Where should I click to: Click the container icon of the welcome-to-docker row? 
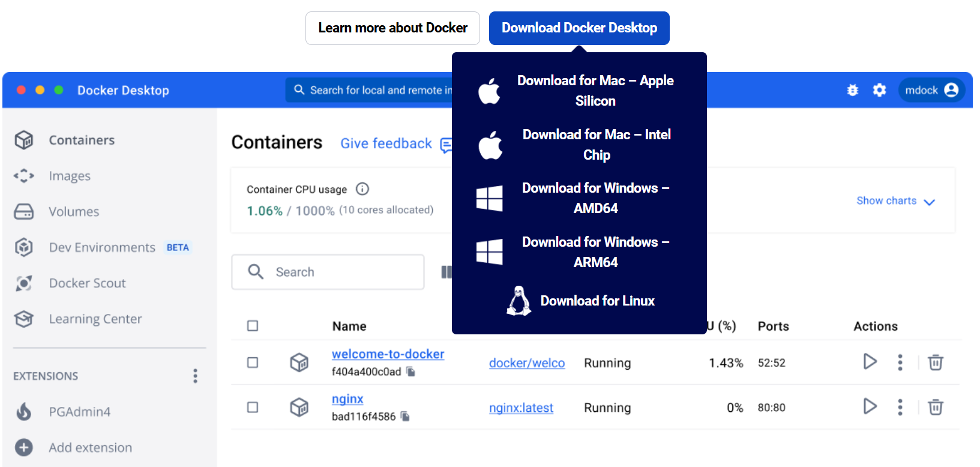tap(299, 363)
